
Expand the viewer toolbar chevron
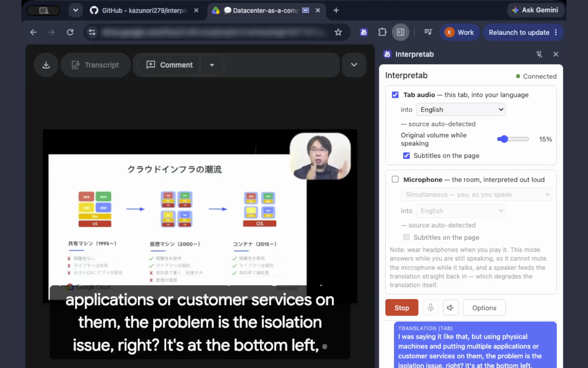tap(354, 65)
